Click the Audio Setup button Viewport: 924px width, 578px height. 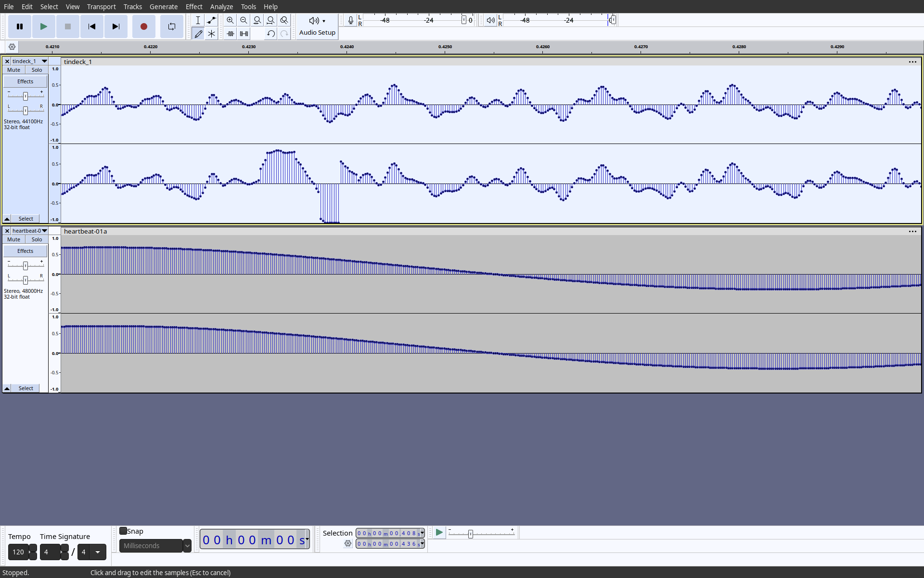click(317, 26)
